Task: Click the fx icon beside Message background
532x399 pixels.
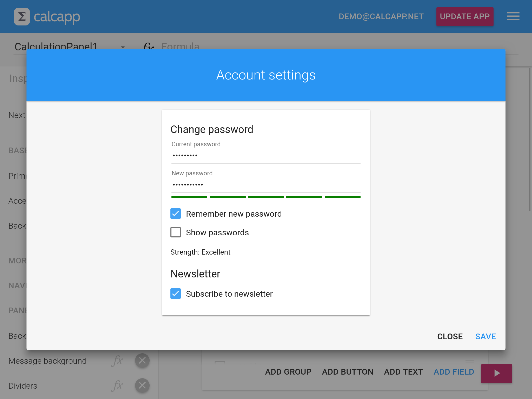Action: (117, 361)
